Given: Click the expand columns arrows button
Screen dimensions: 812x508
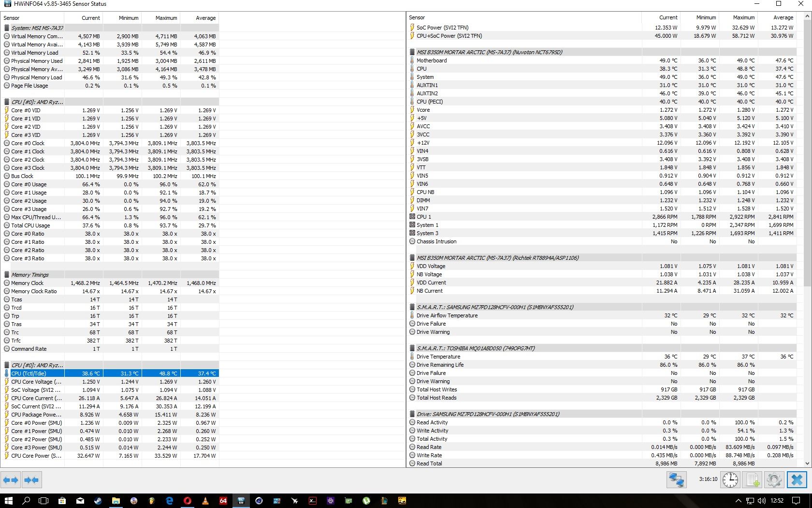Looking at the screenshot, I should (11, 480).
